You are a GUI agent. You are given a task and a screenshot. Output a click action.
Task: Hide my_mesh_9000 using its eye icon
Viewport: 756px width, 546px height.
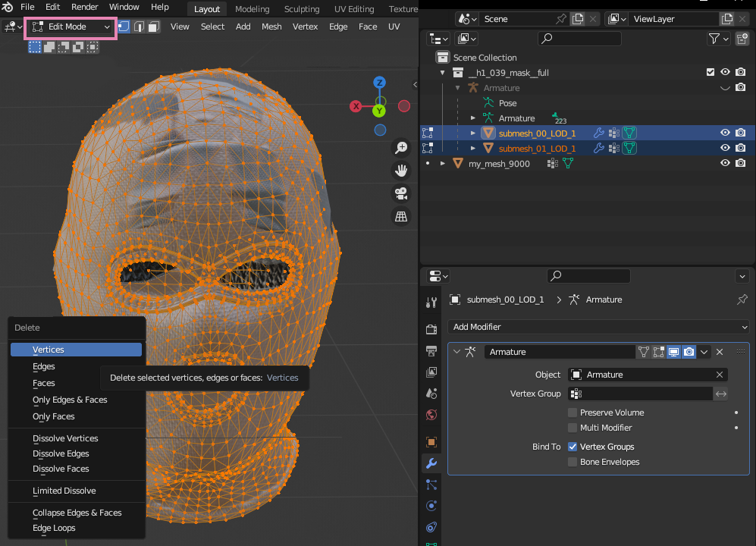click(x=725, y=163)
